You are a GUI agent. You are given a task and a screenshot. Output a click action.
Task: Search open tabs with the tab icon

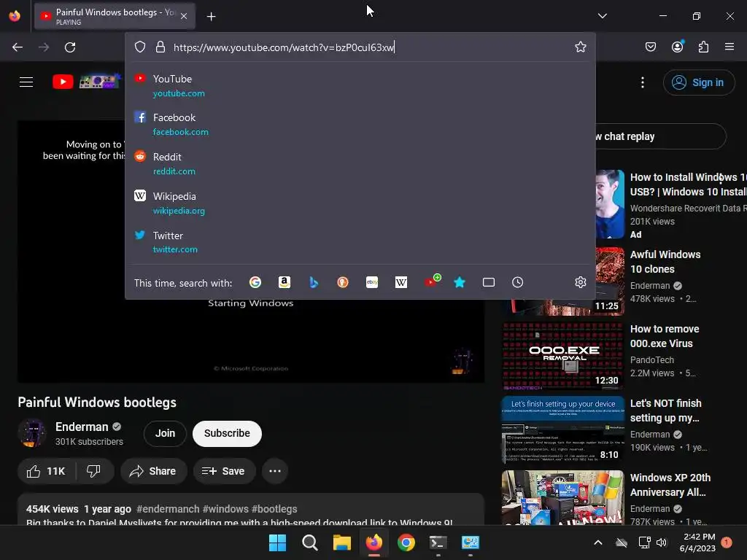[488, 282]
